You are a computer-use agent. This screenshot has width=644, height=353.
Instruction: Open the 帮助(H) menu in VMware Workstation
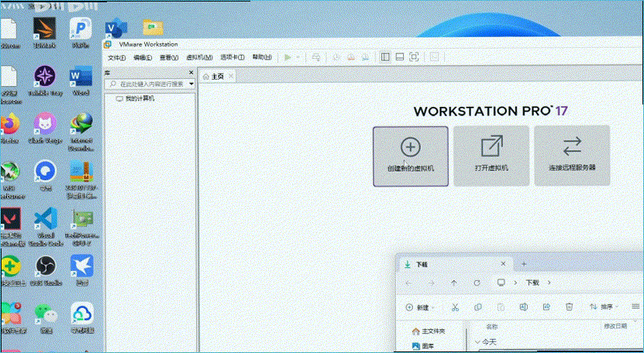[262, 57]
